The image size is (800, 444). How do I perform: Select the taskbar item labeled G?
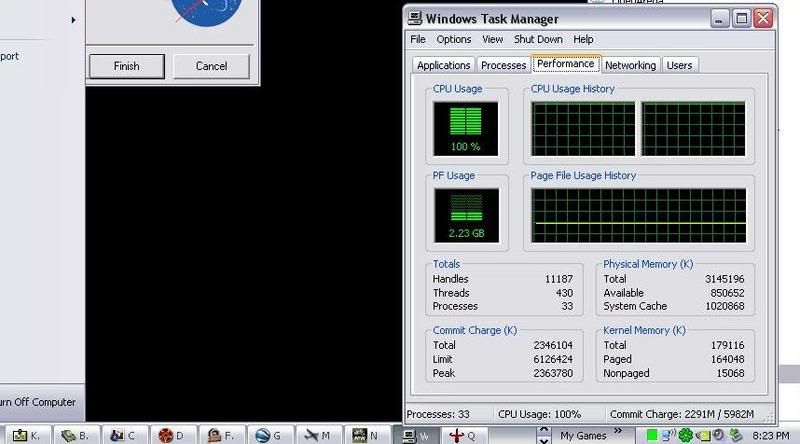(x=271, y=435)
